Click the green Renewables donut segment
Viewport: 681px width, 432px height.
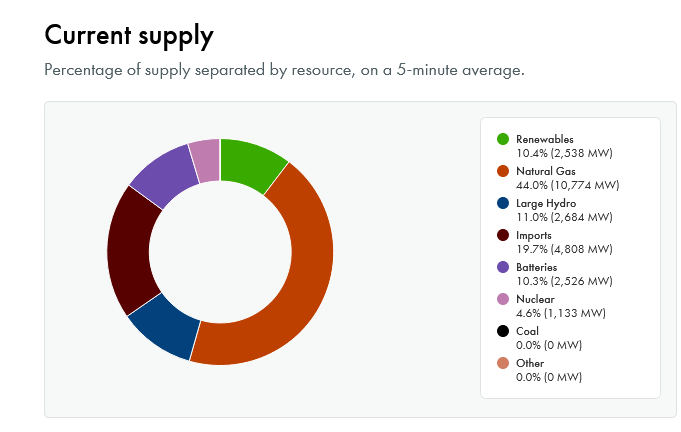[251, 164]
